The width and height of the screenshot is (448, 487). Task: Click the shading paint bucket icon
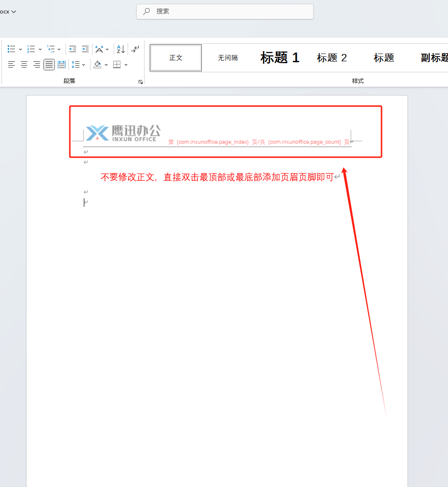click(97, 64)
